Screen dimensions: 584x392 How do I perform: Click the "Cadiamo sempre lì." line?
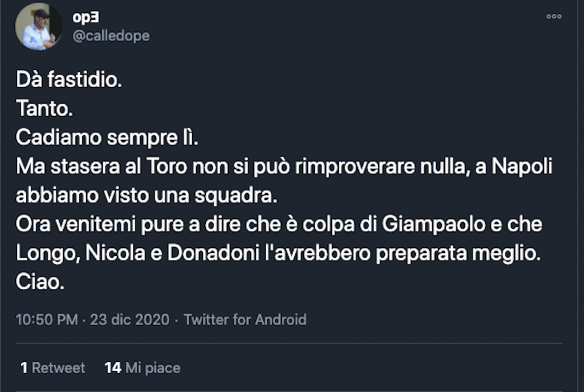pos(107,137)
